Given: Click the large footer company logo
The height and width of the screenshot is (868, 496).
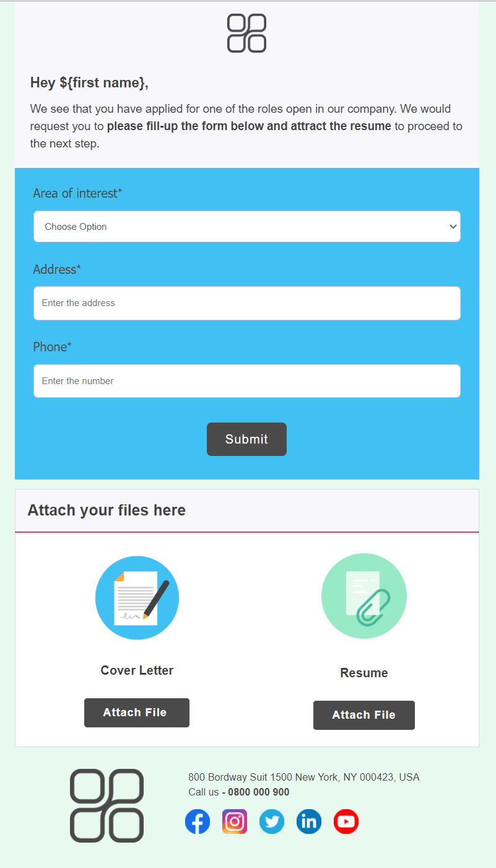Looking at the screenshot, I should pyautogui.click(x=107, y=805).
